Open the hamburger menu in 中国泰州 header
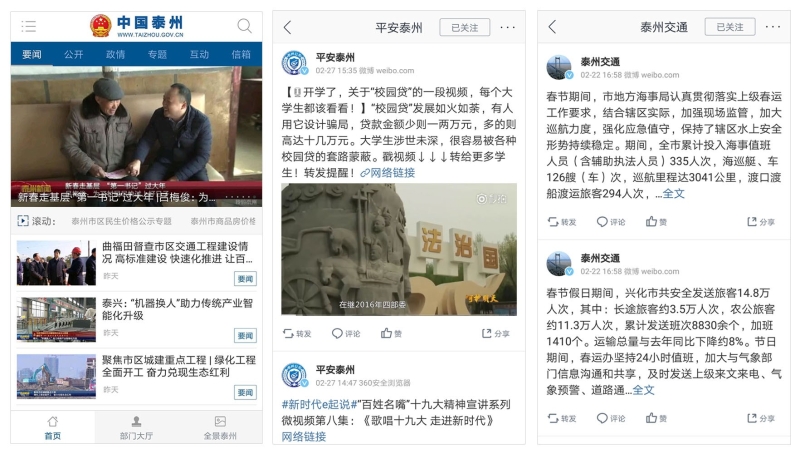 point(28,26)
